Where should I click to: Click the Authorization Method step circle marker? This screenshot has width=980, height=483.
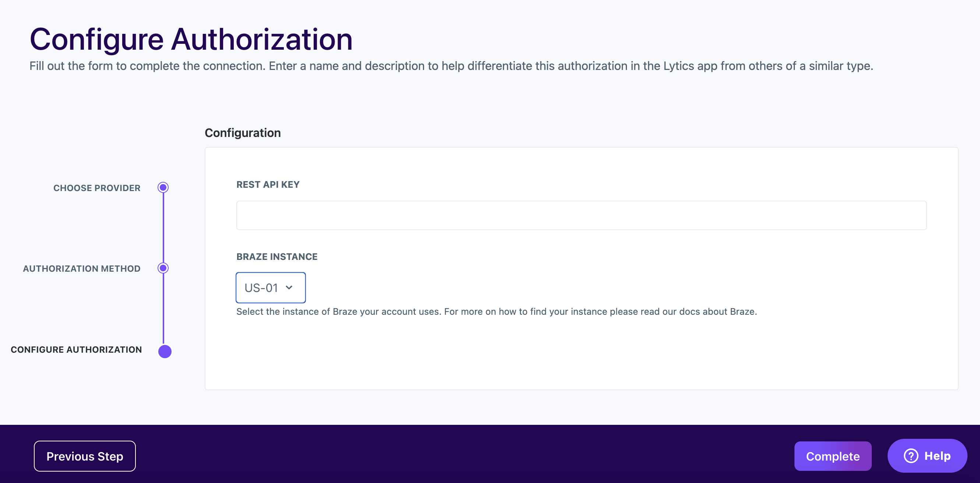pyautogui.click(x=163, y=268)
